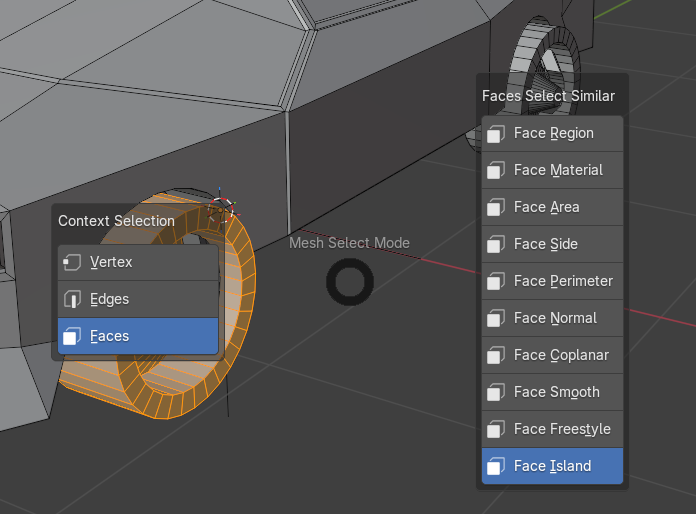This screenshot has height=514, width=696.
Task: Click the Face Area cube icon
Action: (x=496, y=207)
